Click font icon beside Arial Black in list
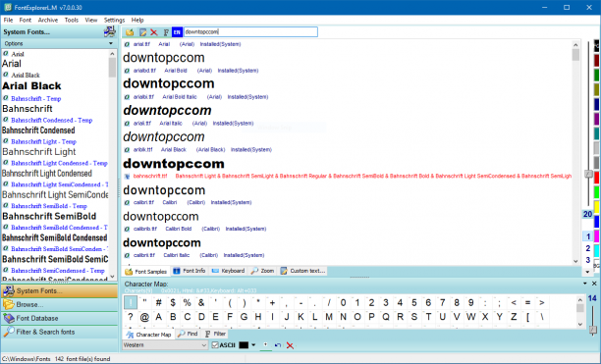Screen dimensions: 601x364 tap(6, 75)
